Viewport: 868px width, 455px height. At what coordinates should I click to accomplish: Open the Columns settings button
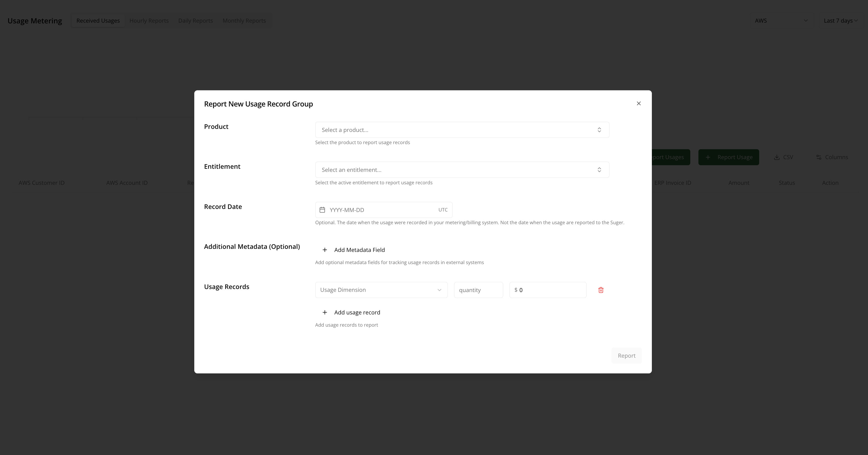click(x=832, y=157)
